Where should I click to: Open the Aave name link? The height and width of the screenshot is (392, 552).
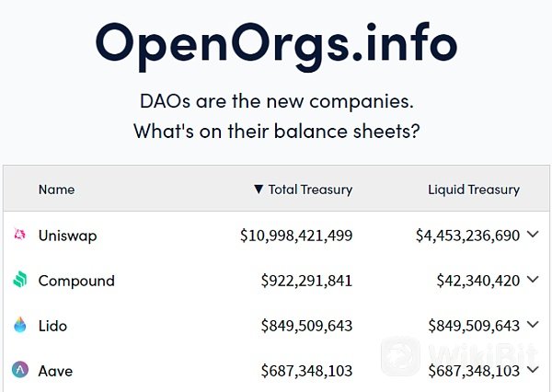point(55,371)
